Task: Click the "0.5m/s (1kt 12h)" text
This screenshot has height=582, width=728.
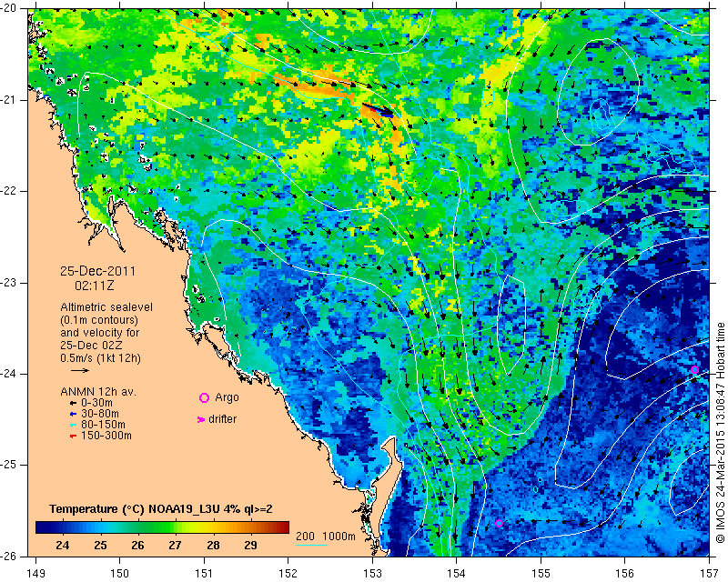Action: click(x=100, y=358)
